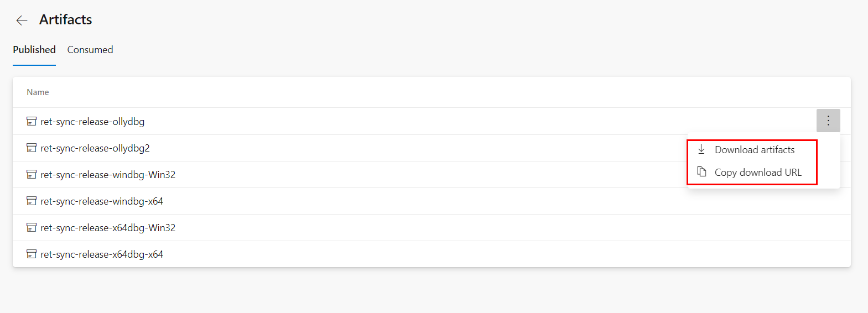
Task: Click the ret-sync-release-ollydbg2 artifact icon
Action: tap(32, 148)
